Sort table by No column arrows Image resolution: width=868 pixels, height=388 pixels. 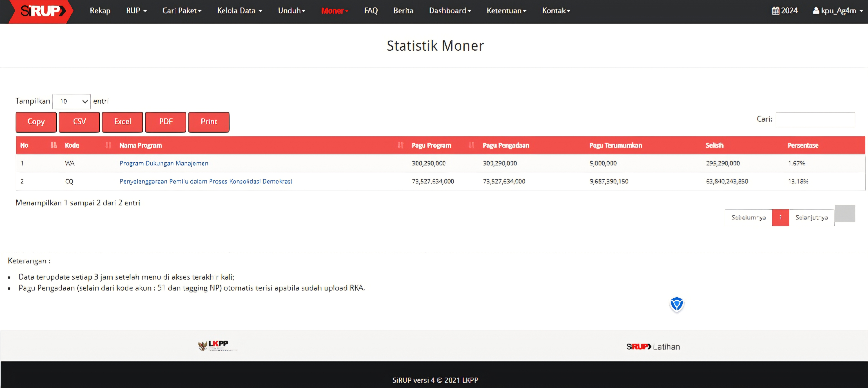click(x=54, y=145)
